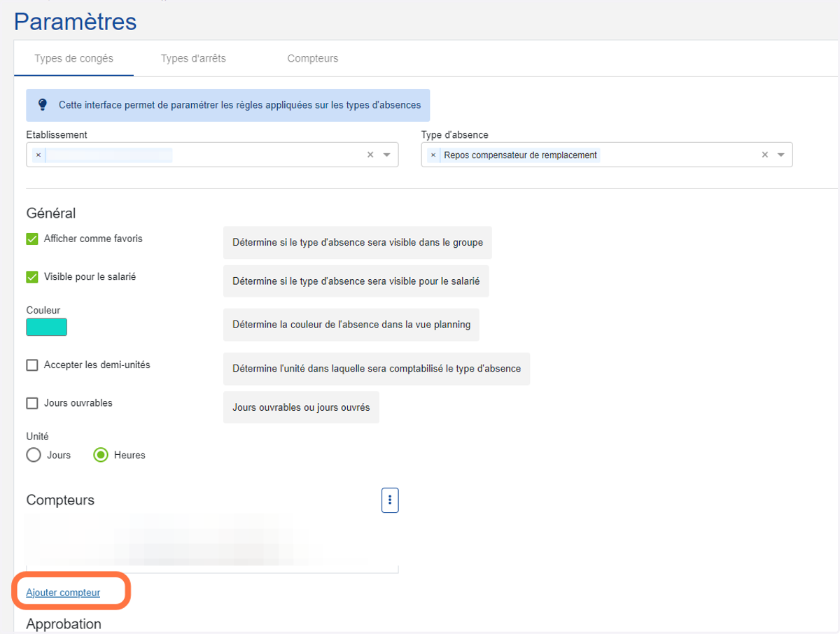This screenshot has height=634, width=840.
Task: Click help text 'visible pour le salarié'
Action: (356, 282)
